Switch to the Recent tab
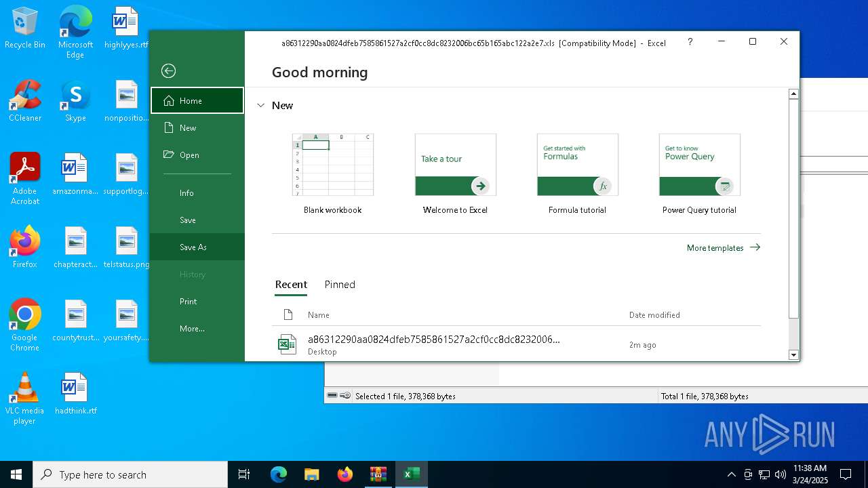The height and width of the screenshot is (488, 868). point(291,285)
